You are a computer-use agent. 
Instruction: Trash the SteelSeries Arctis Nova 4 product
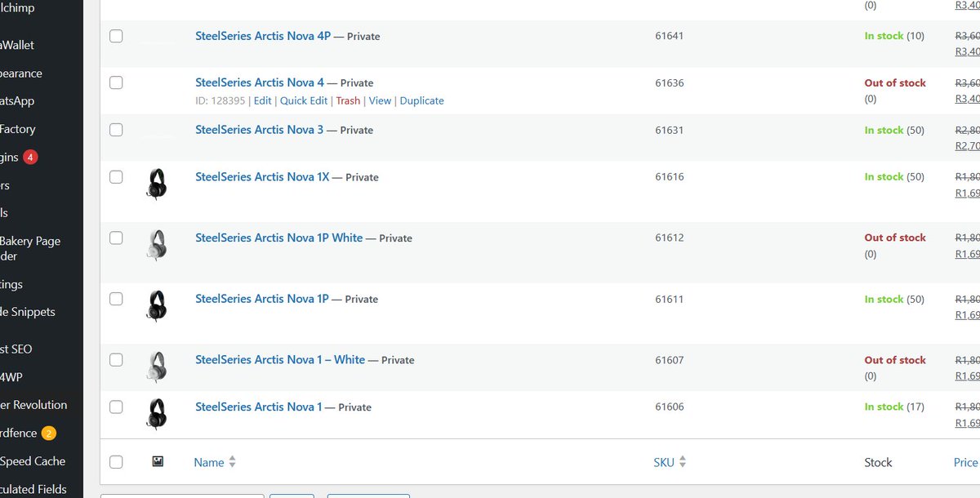348,100
